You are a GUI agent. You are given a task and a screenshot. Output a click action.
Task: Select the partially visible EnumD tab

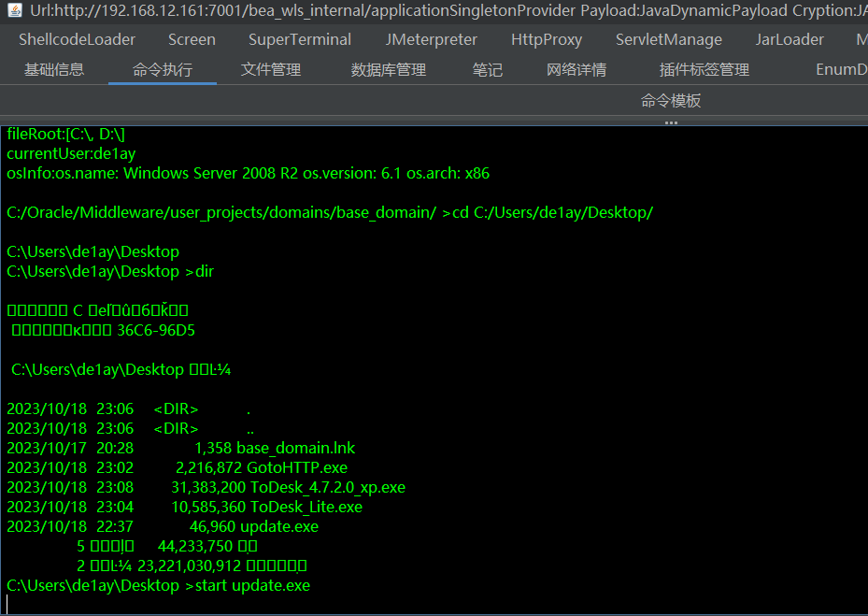[840, 70]
